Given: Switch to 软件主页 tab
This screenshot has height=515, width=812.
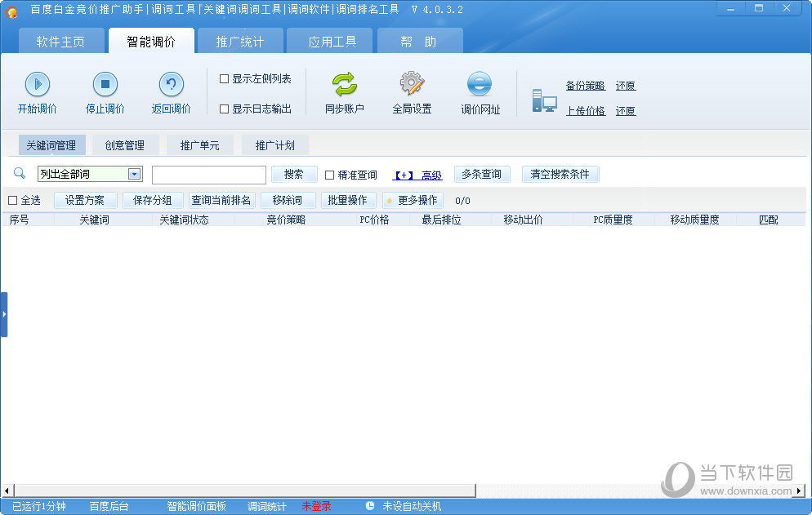Looking at the screenshot, I should tap(60, 41).
